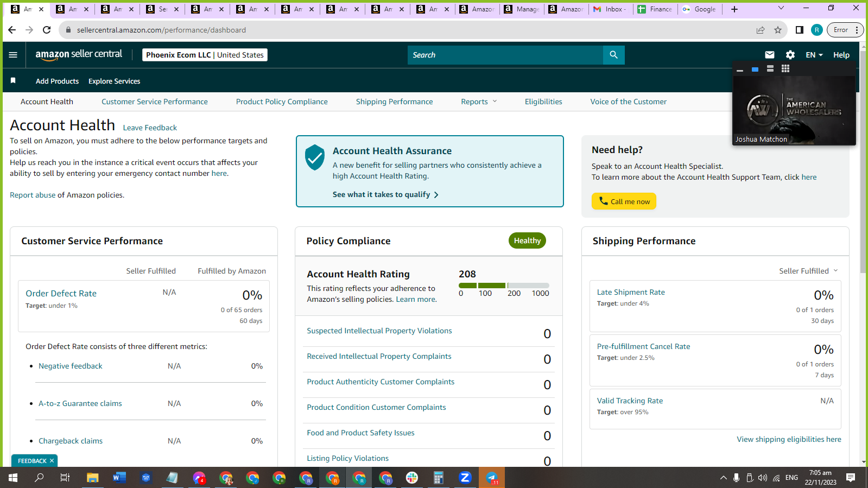Viewport: 868px width, 488px height.
Task: Expand the Reports menu dropdown
Action: 479,102
